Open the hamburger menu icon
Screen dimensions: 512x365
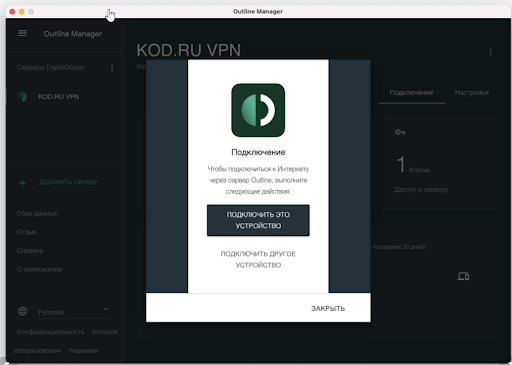pyautogui.click(x=22, y=33)
